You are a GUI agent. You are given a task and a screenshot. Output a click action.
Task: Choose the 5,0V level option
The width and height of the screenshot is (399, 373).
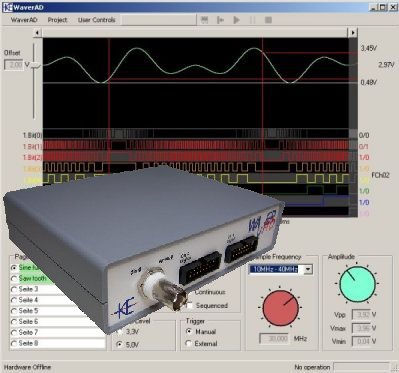tap(119, 344)
